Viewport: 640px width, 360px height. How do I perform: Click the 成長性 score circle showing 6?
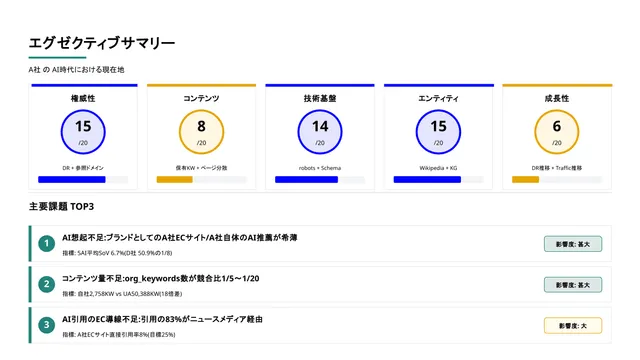(x=557, y=132)
